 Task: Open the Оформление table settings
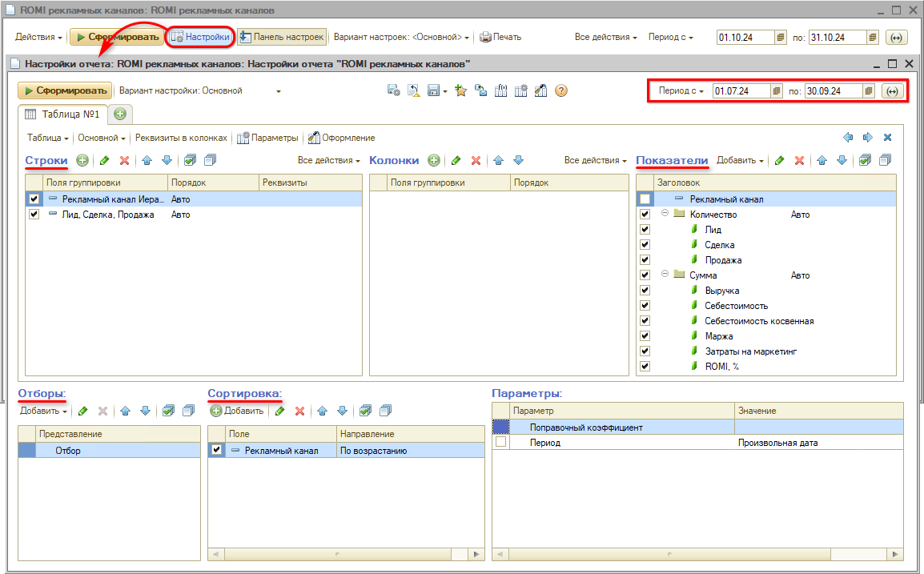tap(342, 138)
